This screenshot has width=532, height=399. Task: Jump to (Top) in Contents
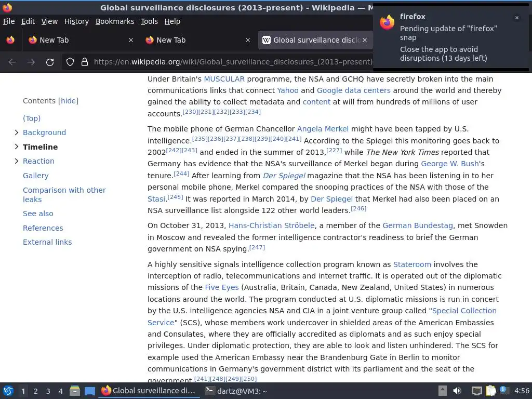click(x=32, y=118)
